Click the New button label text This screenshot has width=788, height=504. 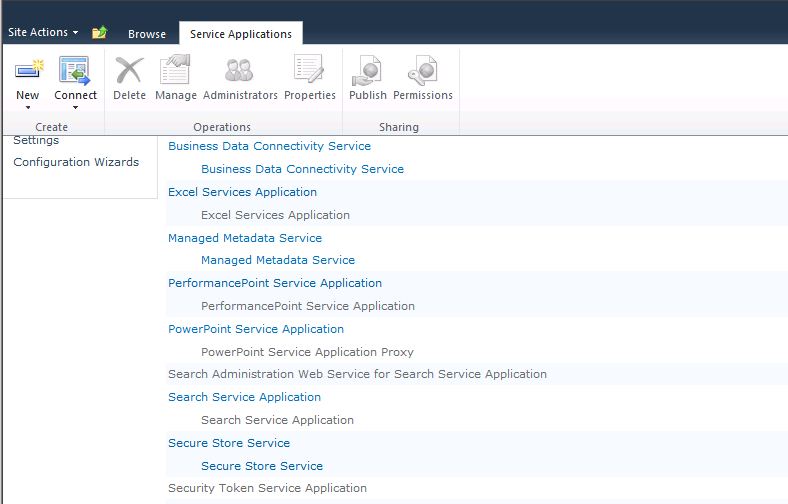(28, 95)
